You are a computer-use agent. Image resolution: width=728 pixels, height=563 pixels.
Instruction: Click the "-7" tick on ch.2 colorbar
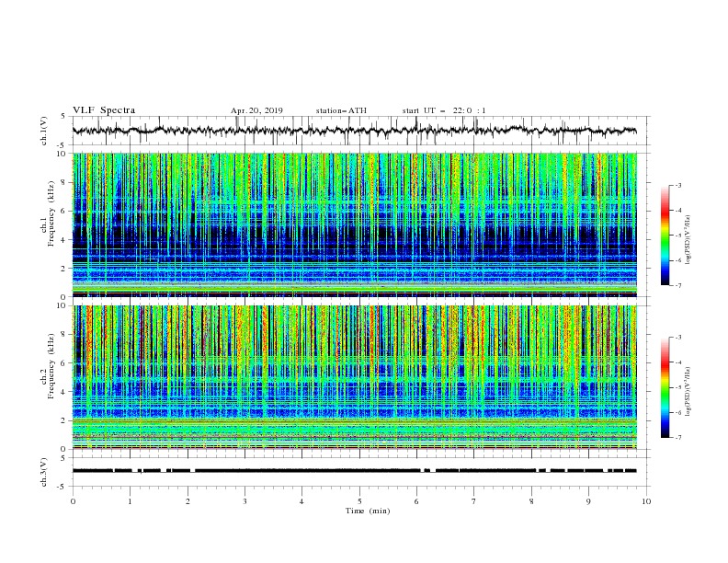point(678,438)
